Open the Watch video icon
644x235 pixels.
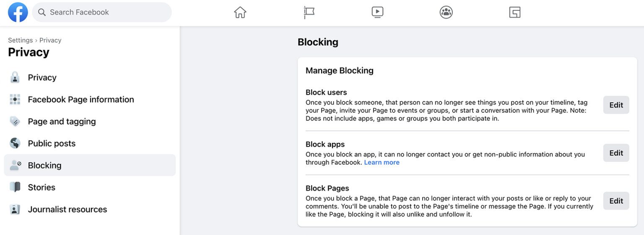coord(377,12)
